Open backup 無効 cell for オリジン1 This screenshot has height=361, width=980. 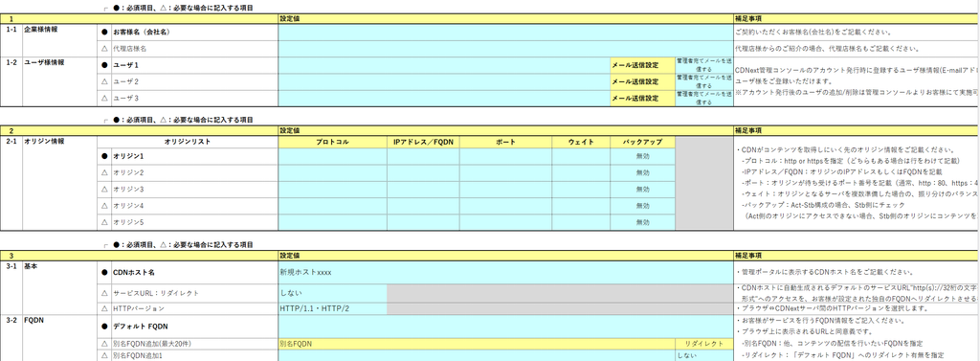tap(642, 156)
